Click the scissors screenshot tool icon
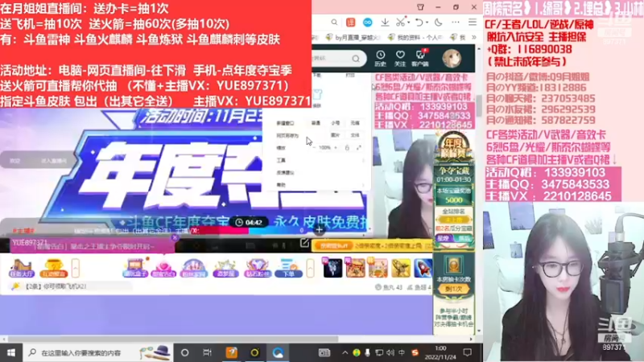Viewport: 644px width, 362px height. coord(400,23)
